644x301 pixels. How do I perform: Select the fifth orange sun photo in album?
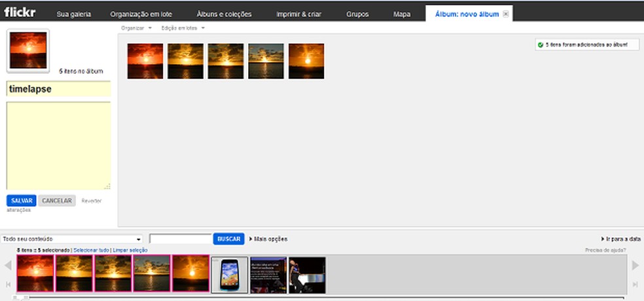(x=306, y=62)
